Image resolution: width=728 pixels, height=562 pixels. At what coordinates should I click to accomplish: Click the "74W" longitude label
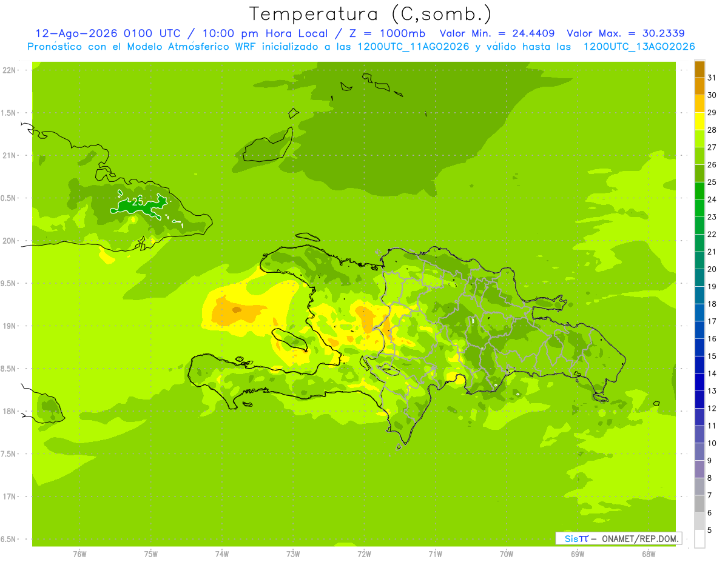pyautogui.click(x=222, y=554)
